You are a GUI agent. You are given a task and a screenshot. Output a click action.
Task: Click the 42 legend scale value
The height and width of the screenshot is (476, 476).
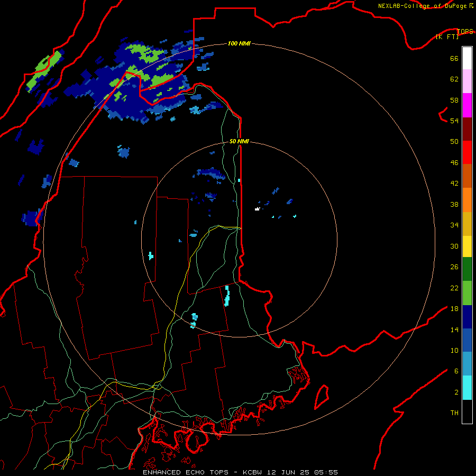(454, 184)
